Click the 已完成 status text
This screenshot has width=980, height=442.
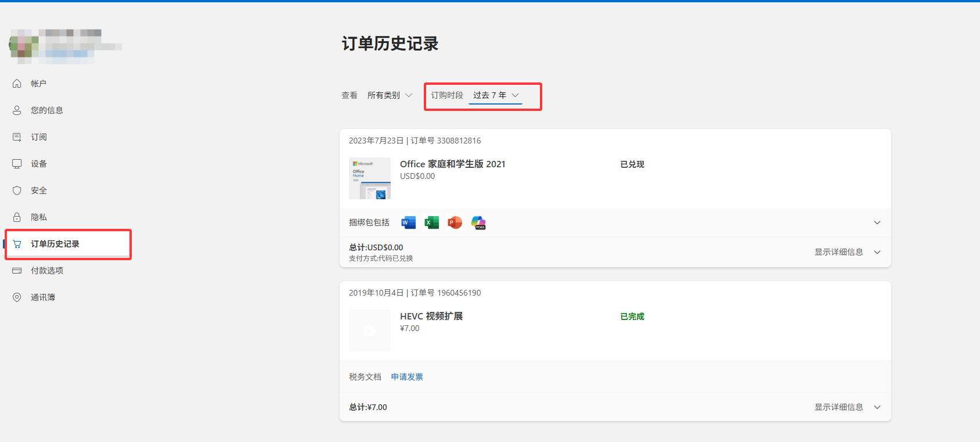coord(632,317)
